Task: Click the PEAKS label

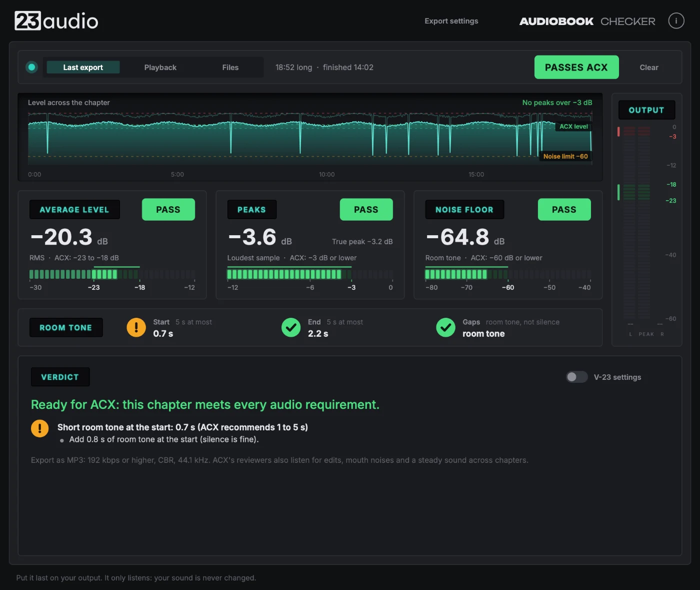Action: [x=251, y=210]
